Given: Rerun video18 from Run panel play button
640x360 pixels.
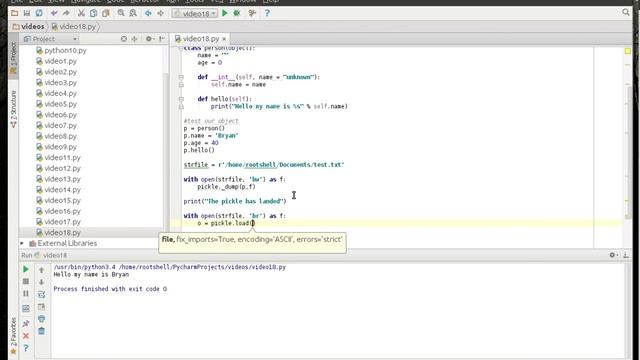Looking at the screenshot, I should pos(26,269).
